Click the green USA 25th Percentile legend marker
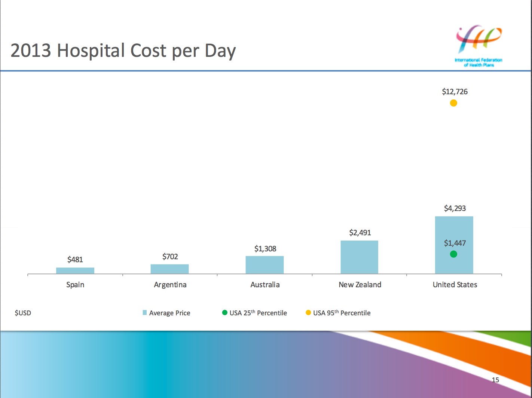The width and height of the screenshot is (532, 398). 224,312
